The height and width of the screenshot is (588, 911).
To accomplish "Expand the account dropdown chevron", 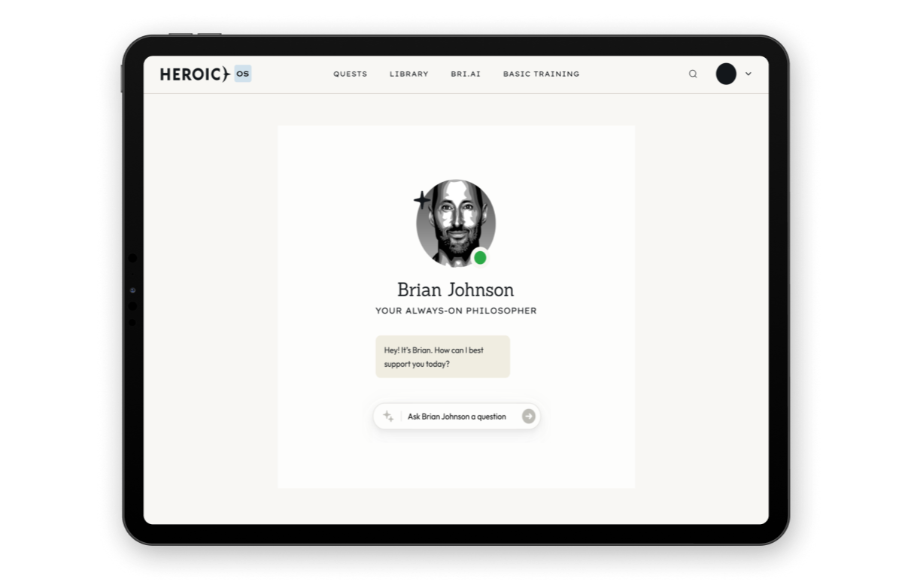I will click(748, 74).
